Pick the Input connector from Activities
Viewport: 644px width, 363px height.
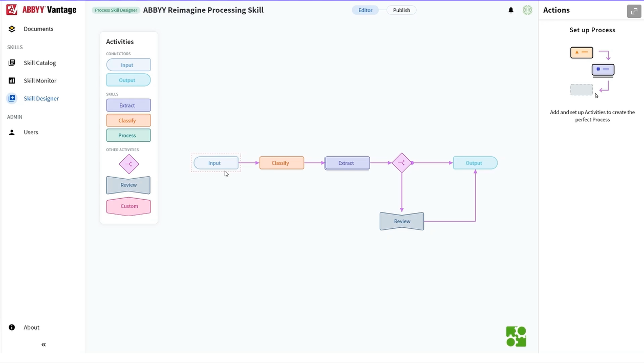click(x=128, y=65)
